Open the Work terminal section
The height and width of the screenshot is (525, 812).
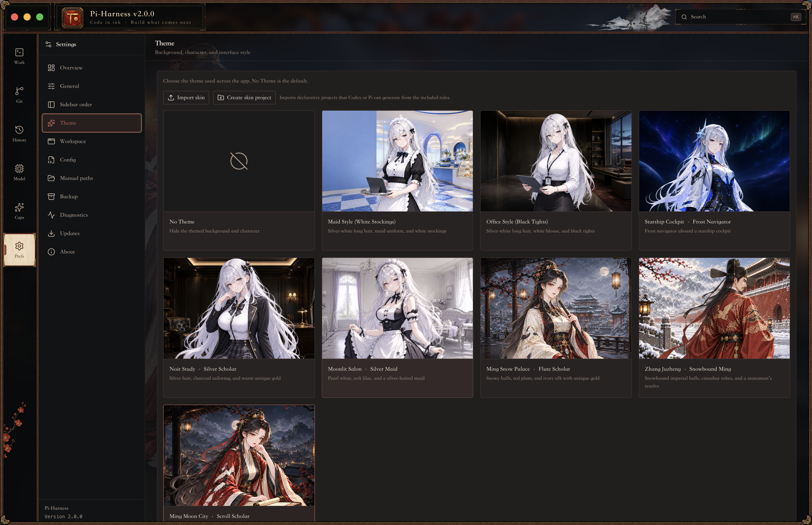[x=19, y=56]
